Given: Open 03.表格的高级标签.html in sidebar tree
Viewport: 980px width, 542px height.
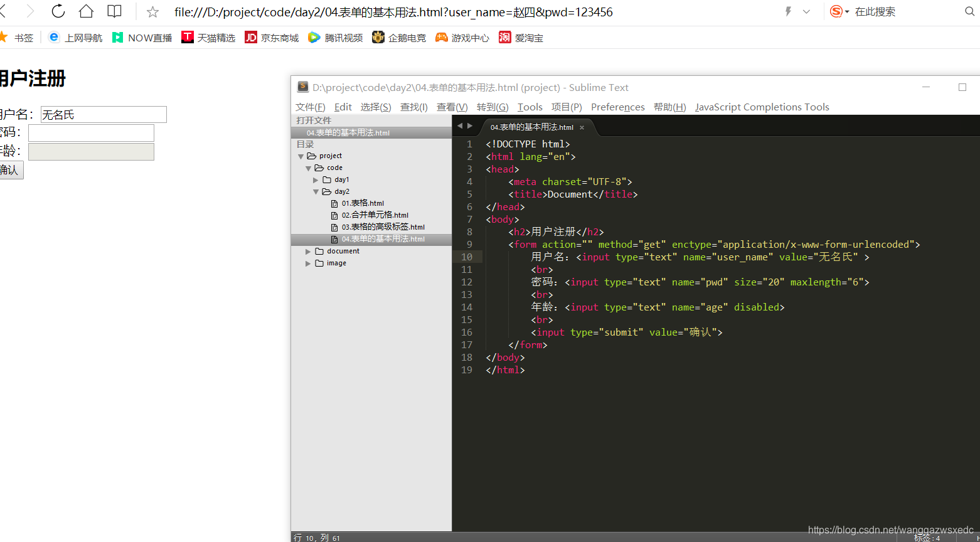Looking at the screenshot, I should click(x=383, y=227).
